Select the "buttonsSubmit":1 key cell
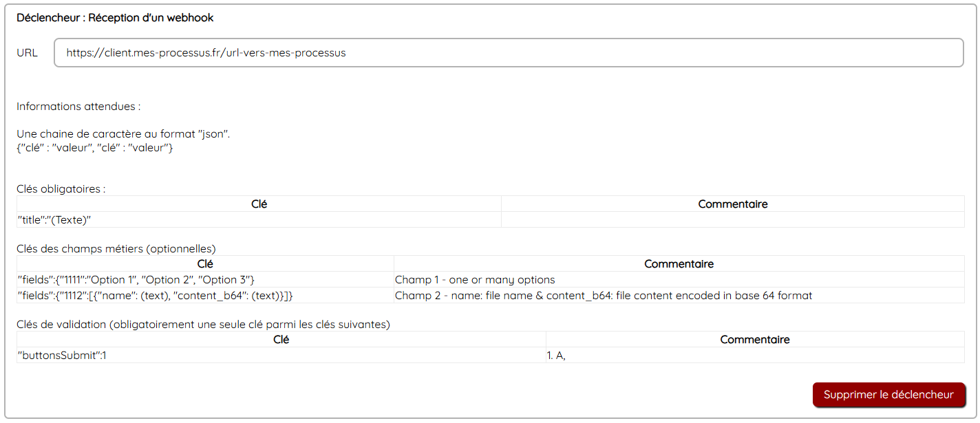This screenshot has width=980, height=423. coord(62,356)
